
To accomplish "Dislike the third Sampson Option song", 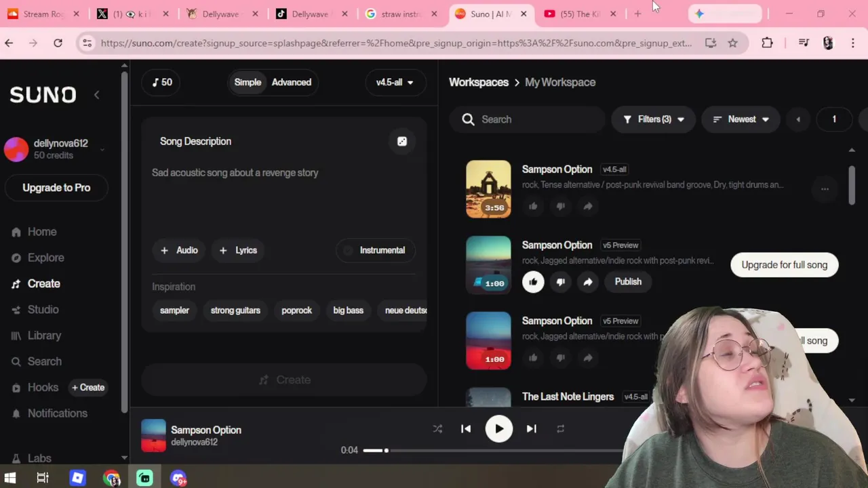I will [x=561, y=358].
